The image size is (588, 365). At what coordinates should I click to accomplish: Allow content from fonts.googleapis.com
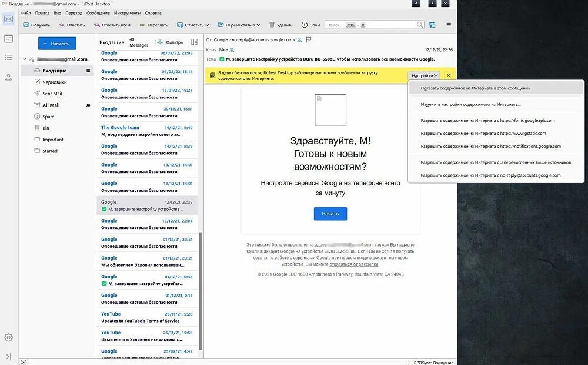[x=496, y=121]
